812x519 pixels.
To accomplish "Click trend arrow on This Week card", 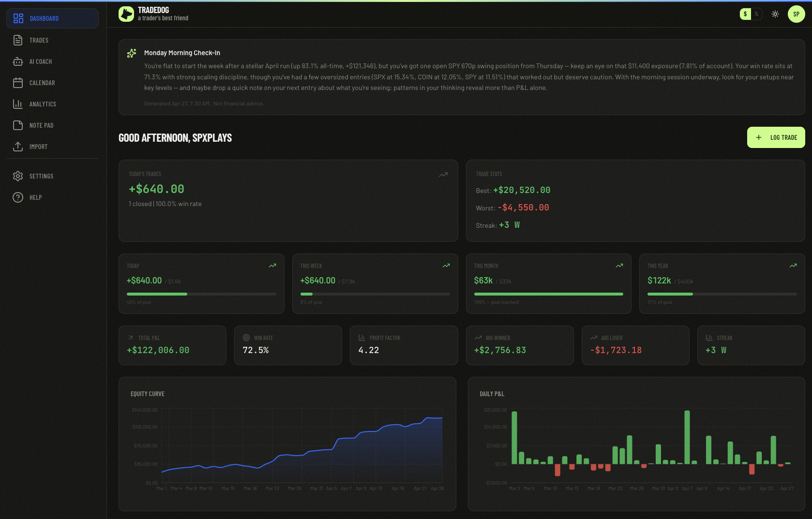I will [446, 266].
